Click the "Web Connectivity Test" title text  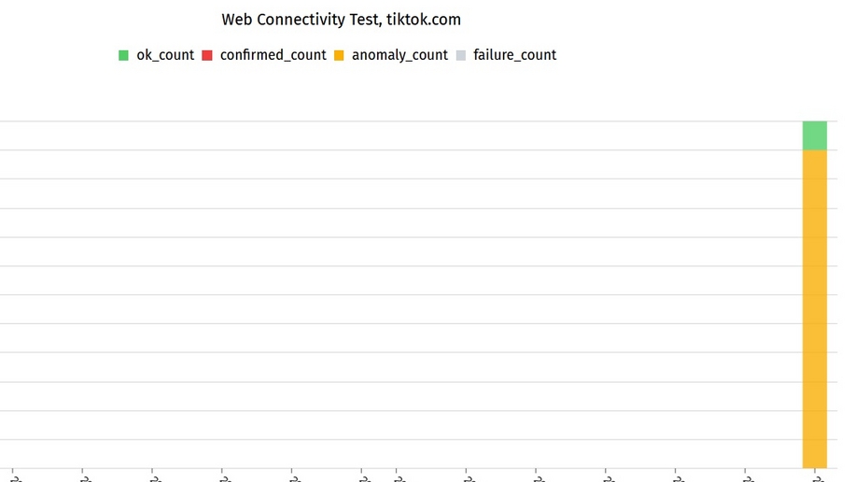(x=301, y=20)
